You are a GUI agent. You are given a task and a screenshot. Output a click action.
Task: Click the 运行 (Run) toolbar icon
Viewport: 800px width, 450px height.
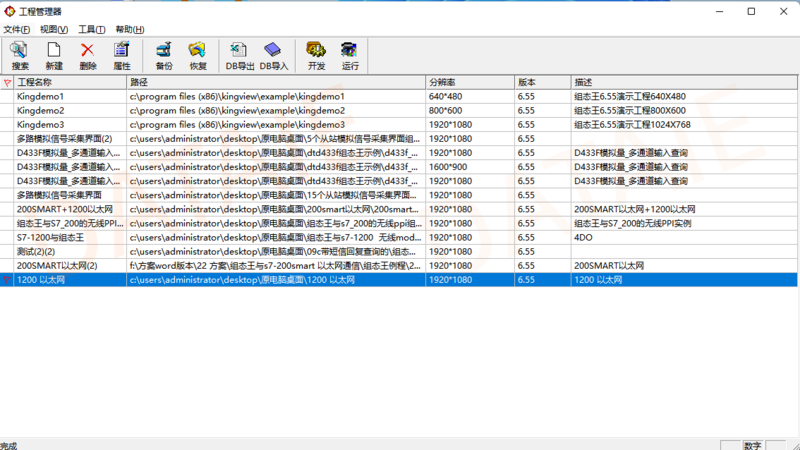point(350,56)
